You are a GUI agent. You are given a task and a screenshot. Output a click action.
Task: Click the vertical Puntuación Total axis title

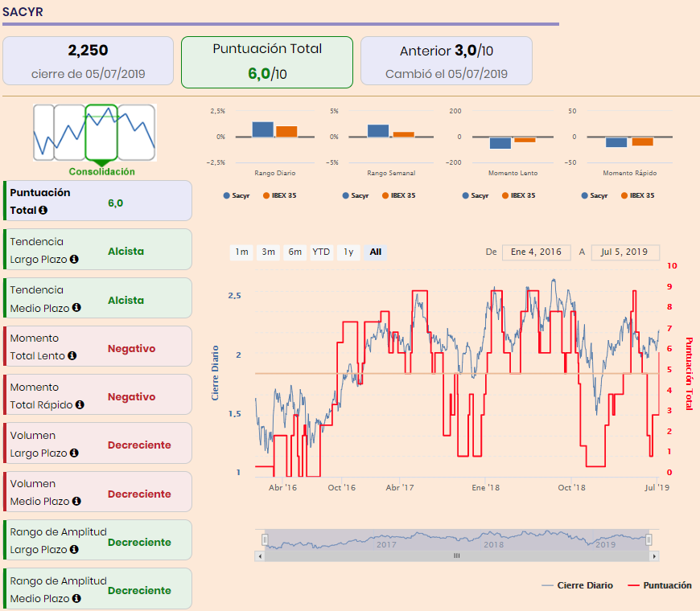(x=689, y=373)
